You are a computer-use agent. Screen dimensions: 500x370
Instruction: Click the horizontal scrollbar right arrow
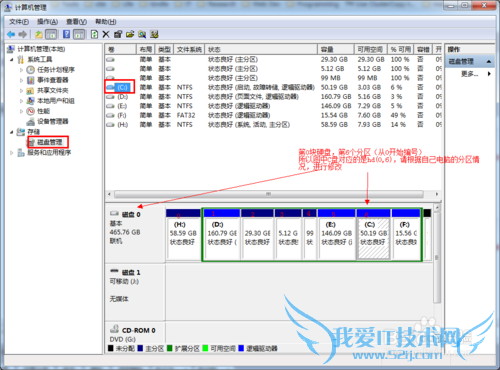pyautogui.click(x=437, y=194)
